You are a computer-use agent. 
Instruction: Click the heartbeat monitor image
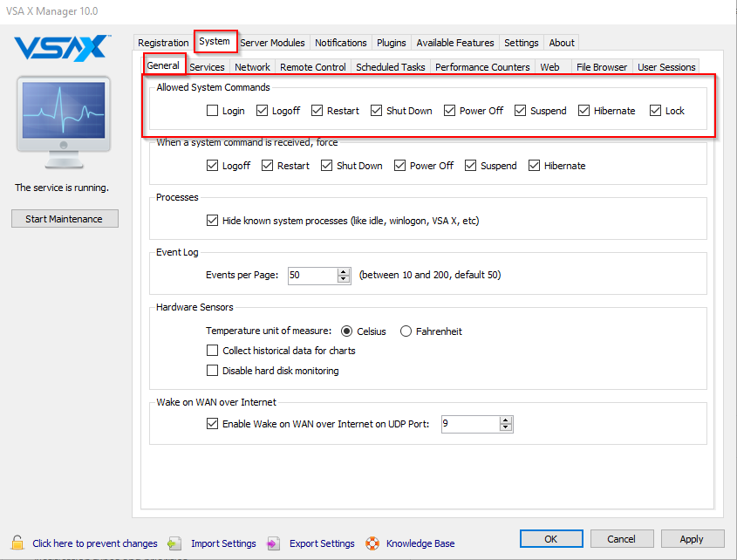click(64, 122)
